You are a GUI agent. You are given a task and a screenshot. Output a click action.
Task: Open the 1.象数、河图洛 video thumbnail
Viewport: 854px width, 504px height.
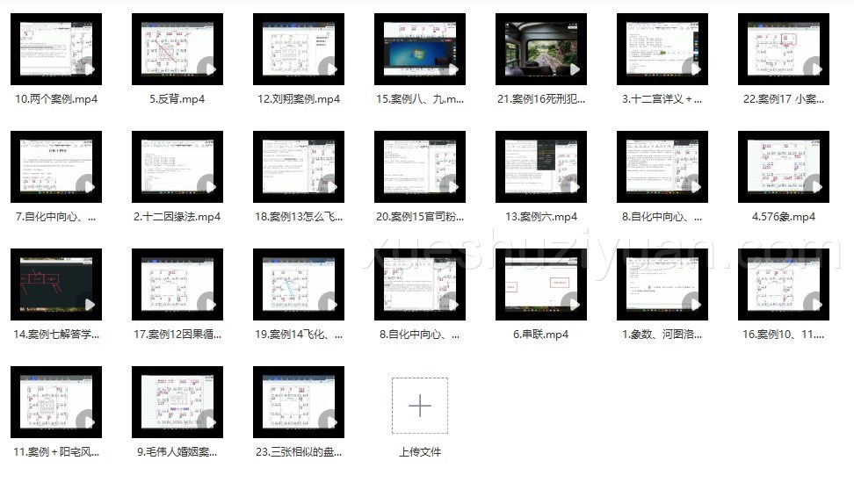tap(662, 284)
